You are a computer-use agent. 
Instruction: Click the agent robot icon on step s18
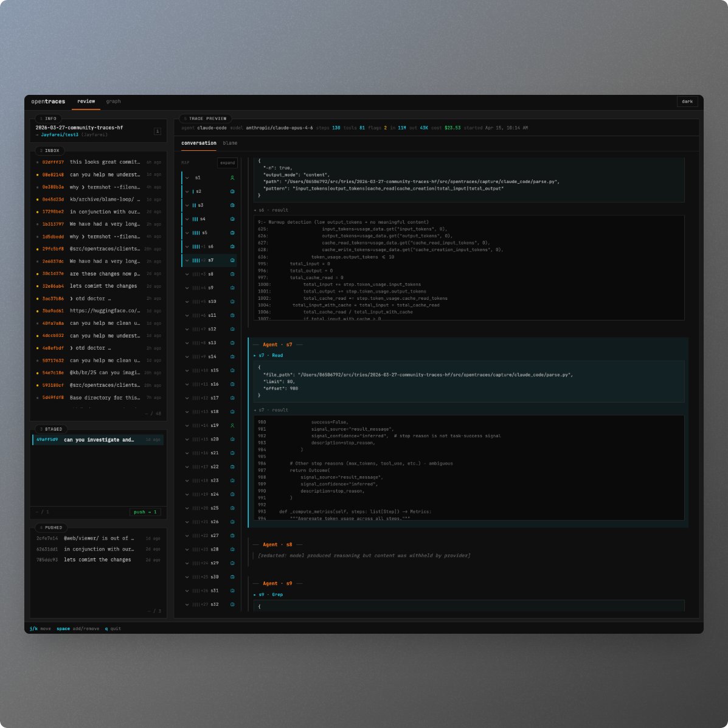tap(232, 412)
